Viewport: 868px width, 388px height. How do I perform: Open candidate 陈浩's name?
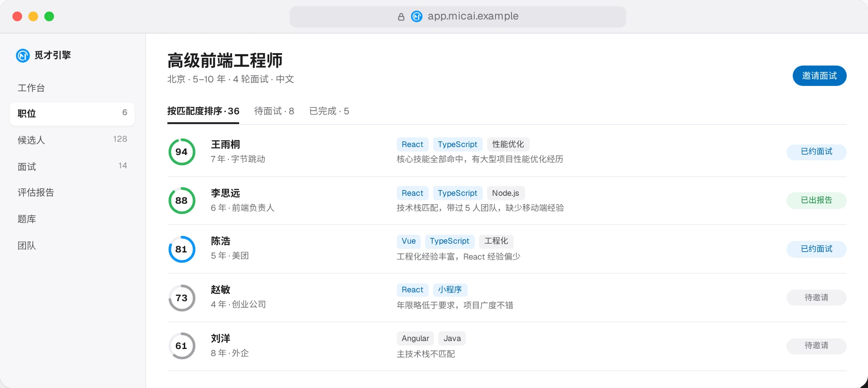point(221,241)
